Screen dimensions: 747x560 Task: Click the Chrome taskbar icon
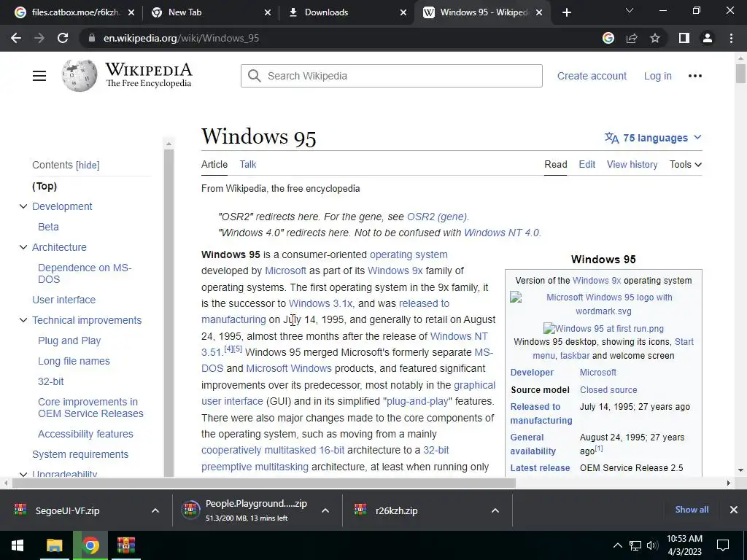tap(90, 545)
